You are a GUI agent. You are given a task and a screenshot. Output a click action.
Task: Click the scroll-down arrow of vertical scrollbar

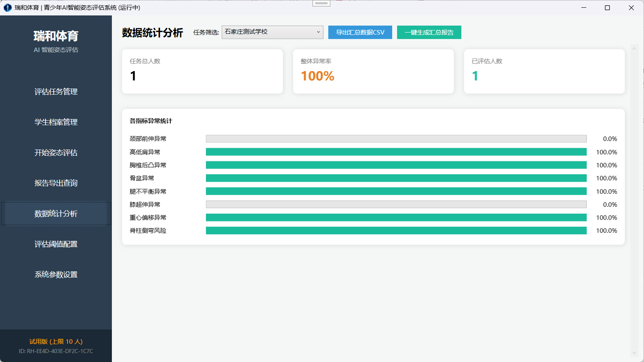pos(634,353)
